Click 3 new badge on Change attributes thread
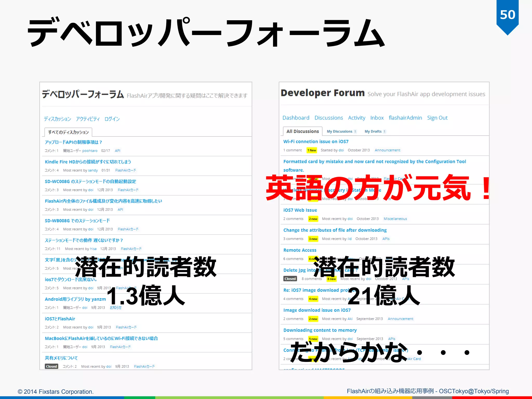Viewport: 532px width, 399px height. (x=313, y=239)
